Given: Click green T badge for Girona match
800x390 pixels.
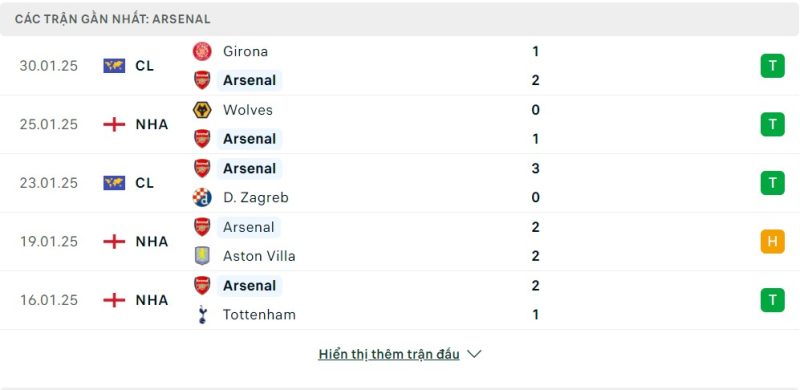Looking at the screenshot, I should pyautogui.click(x=772, y=66).
